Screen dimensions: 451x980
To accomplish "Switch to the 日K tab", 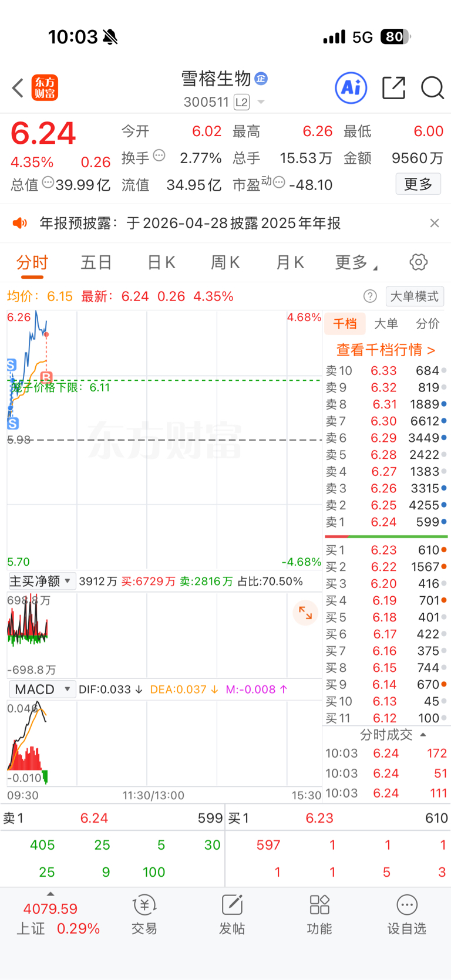I will click(161, 262).
